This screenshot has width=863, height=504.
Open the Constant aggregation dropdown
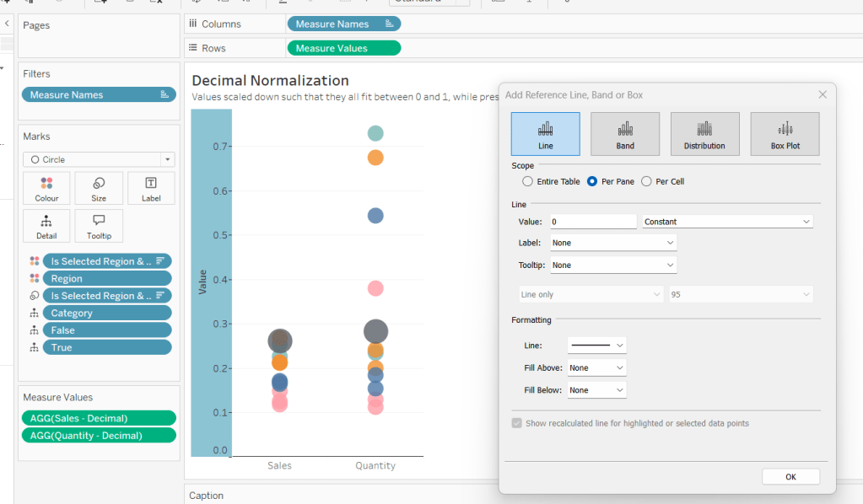727,222
